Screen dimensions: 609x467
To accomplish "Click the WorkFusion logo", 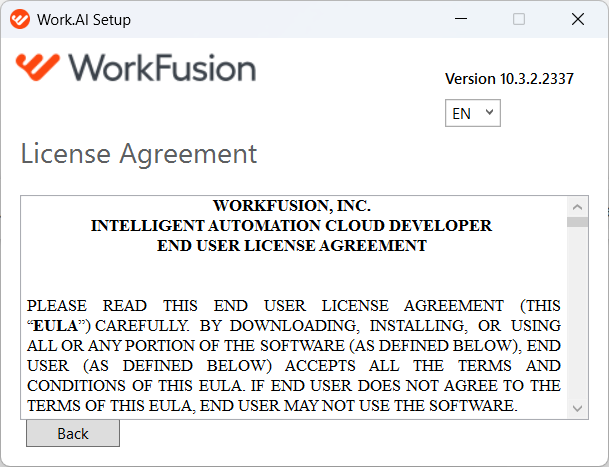I will (136, 67).
